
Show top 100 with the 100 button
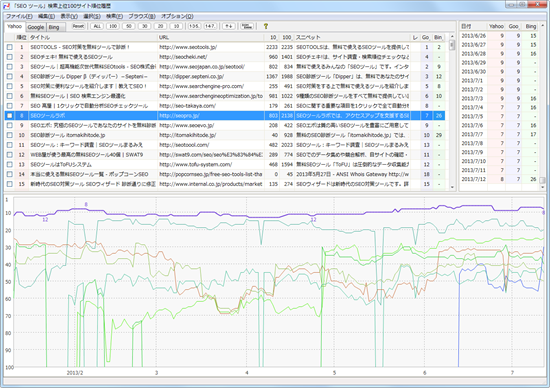click(113, 26)
